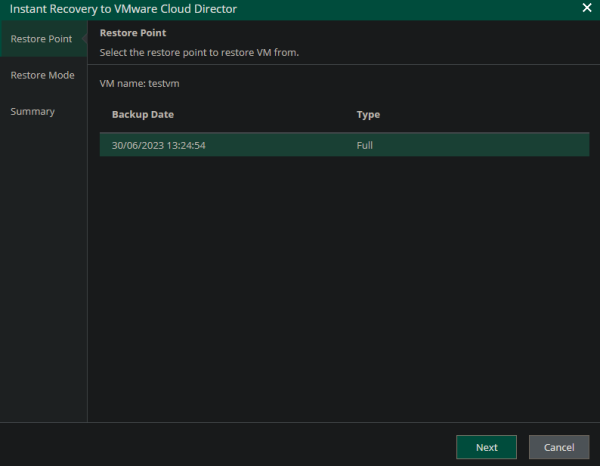Select the 30/06/2023 13:24:54 restore point
600x466 pixels.
[x=159, y=145]
